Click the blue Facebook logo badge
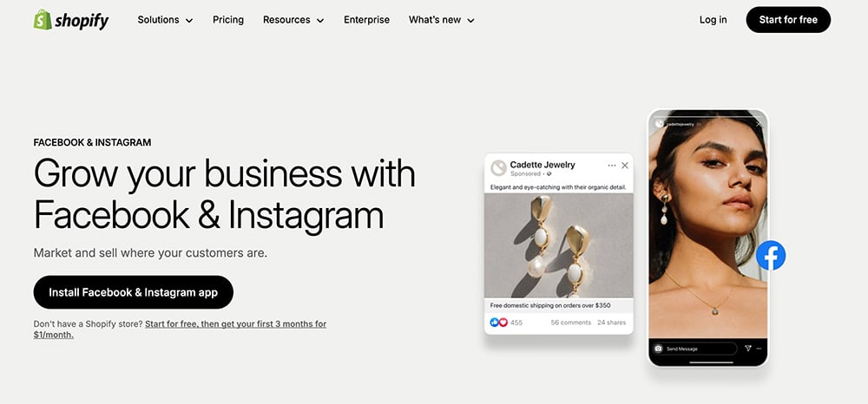Viewport: 868px width, 404px height. [770, 256]
